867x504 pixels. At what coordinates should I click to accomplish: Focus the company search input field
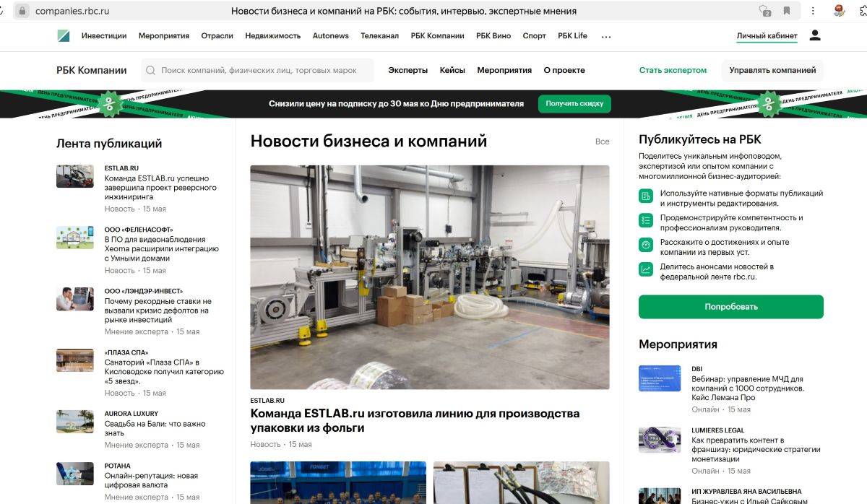point(260,71)
